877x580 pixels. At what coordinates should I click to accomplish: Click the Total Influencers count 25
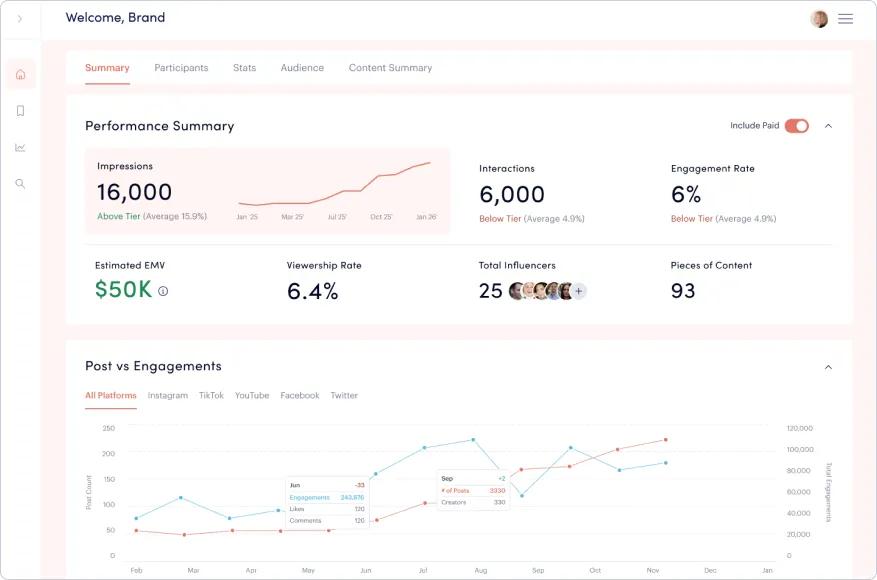(x=491, y=291)
